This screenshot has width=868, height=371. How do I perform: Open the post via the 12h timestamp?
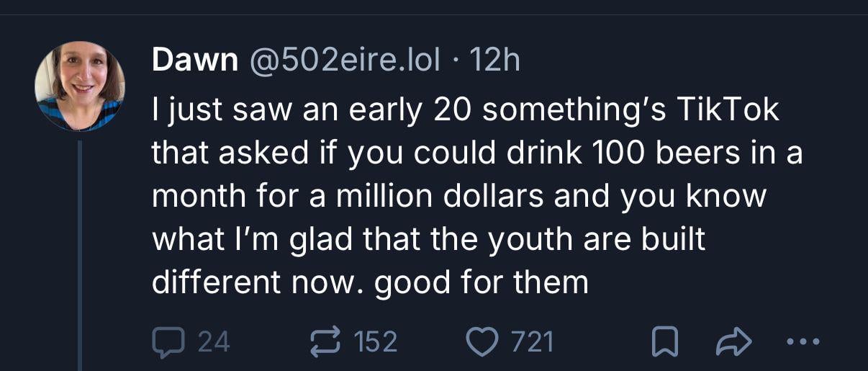click(494, 61)
